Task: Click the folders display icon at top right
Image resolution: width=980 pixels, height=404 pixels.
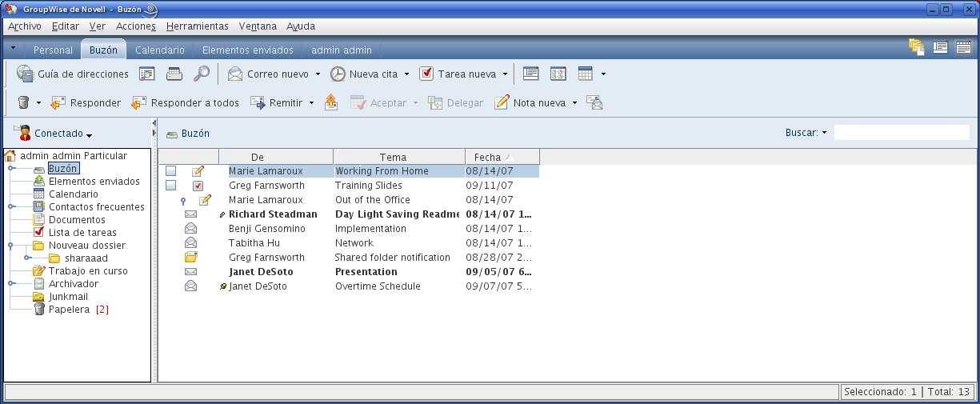Action: (x=917, y=47)
